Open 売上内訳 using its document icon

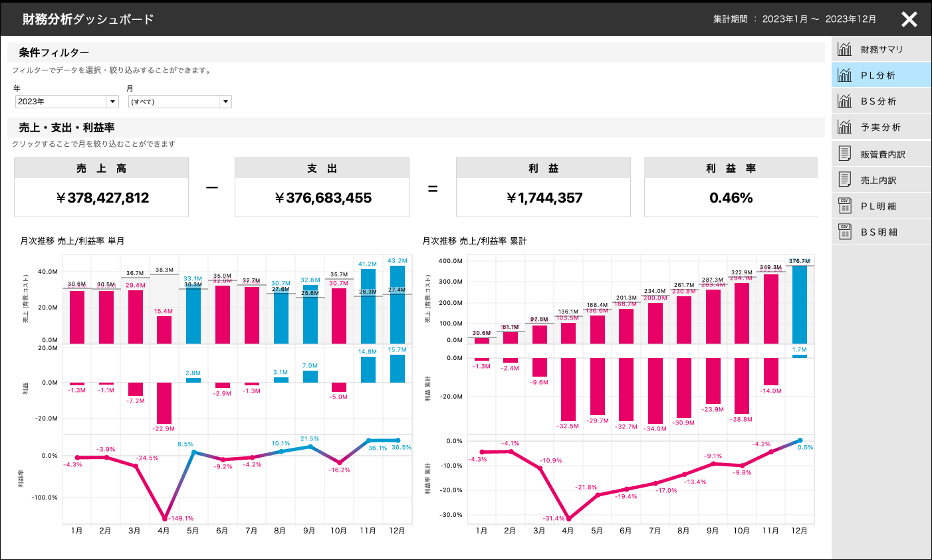(x=845, y=179)
